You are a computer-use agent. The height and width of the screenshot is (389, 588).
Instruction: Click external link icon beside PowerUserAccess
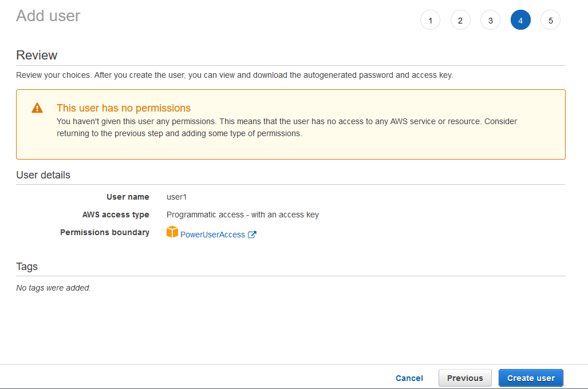252,235
